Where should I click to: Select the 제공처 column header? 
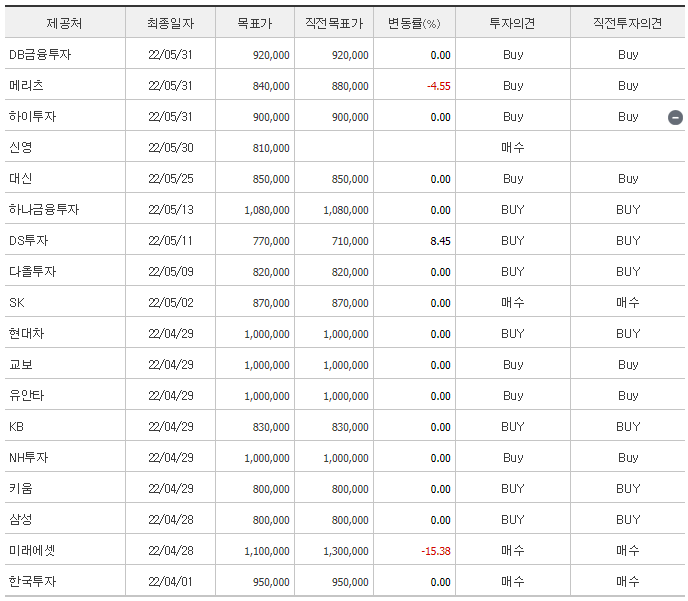[x=64, y=23]
